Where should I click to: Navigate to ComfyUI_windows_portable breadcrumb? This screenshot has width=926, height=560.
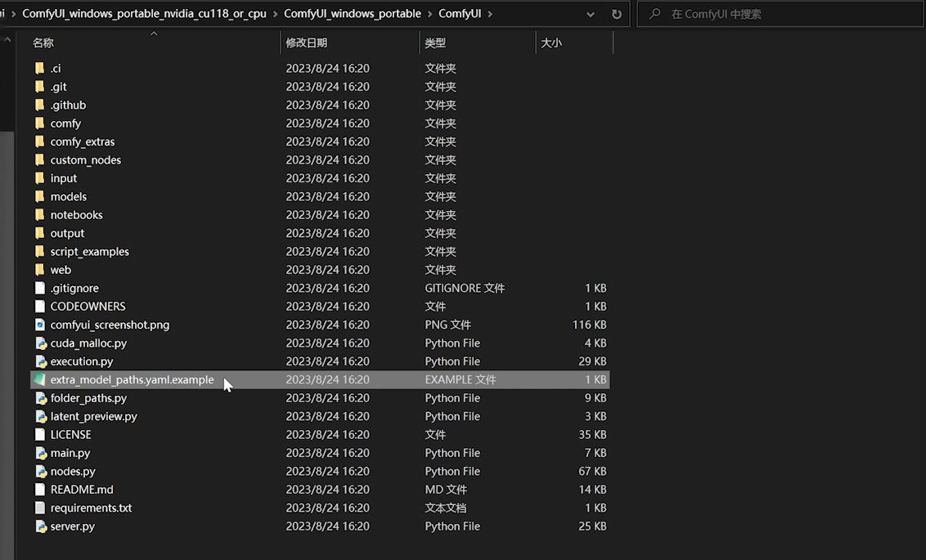click(x=353, y=14)
